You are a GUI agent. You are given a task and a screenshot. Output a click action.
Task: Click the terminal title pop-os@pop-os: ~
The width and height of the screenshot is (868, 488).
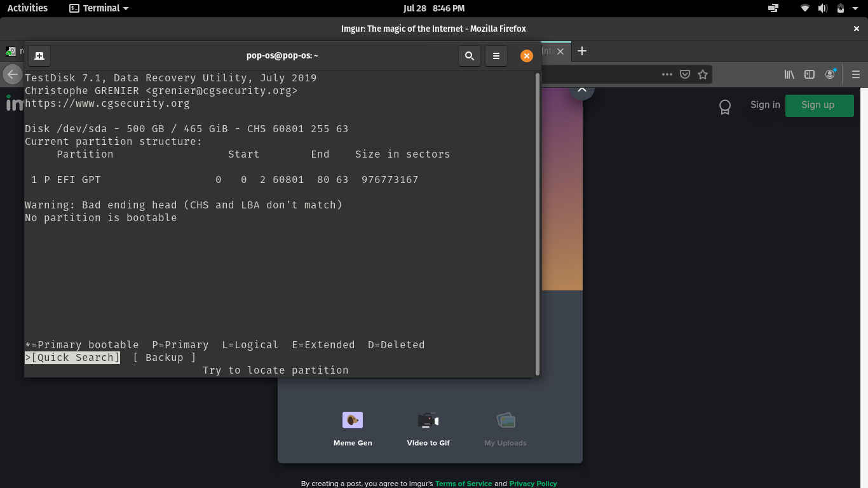(x=282, y=56)
